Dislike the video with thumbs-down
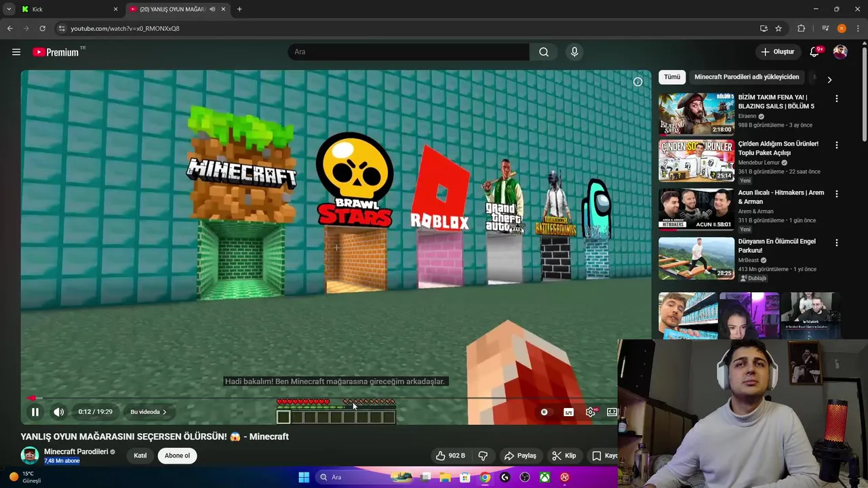Image resolution: width=868 pixels, height=488 pixels. pos(484,455)
